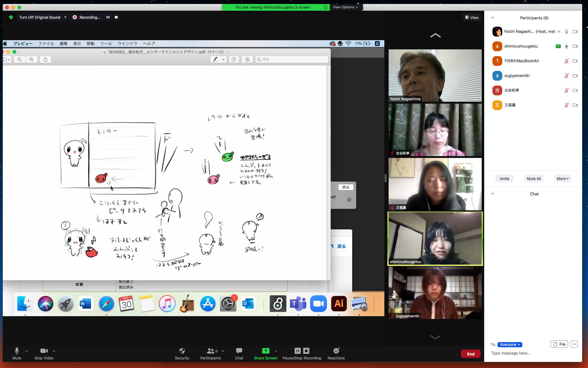Viewport: 588px width, 368px height.
Task: Unmute sugiyamamiki in participants list
Action: click(x=566, y=76)
